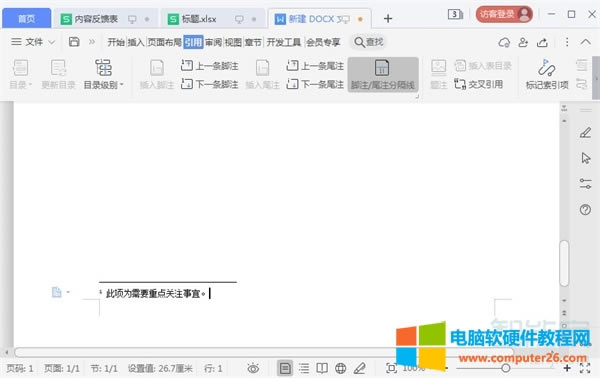Click 设置值: 26.7厘米 in status bar
The width and height of the screenshot is (600, 378).
click(160, 368)
